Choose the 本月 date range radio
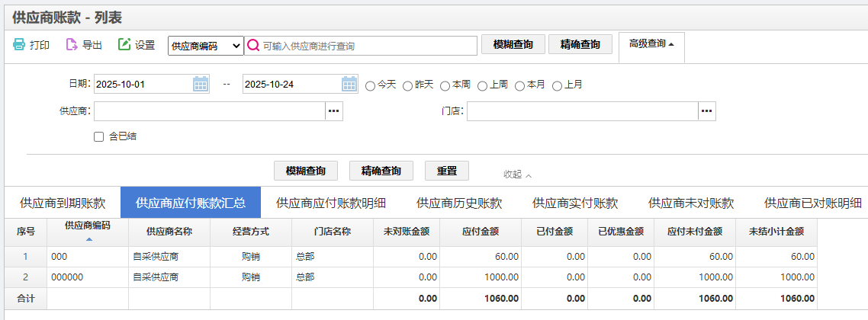This screenshot has width=868, height=320. point(520,85)
